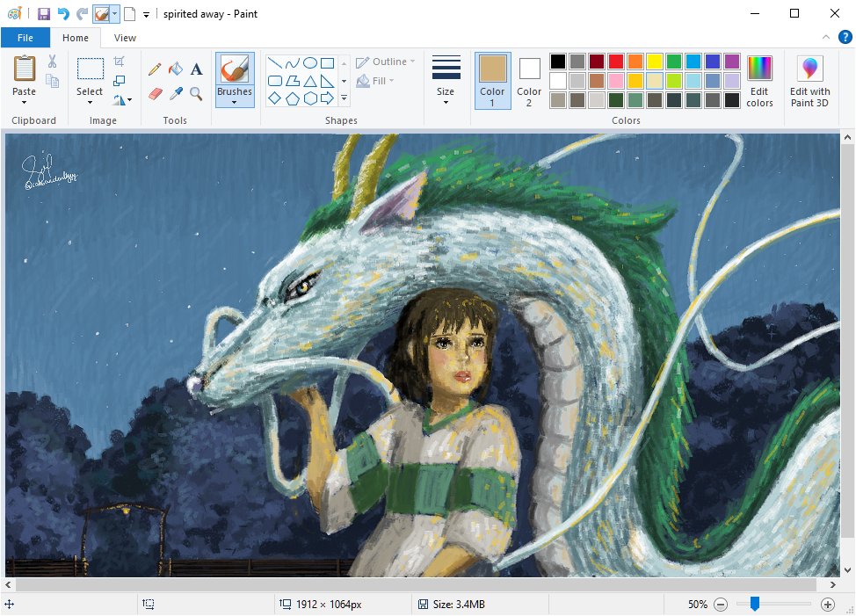Open Customize Quick Access Toolbar dropdown
The image size is (856, 616).
(146, 15)
